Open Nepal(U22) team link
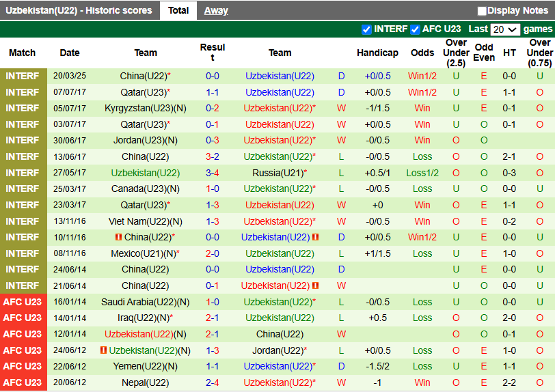Image resolution: width=555 pixels, height=392 pixels. tap(146, 383)
